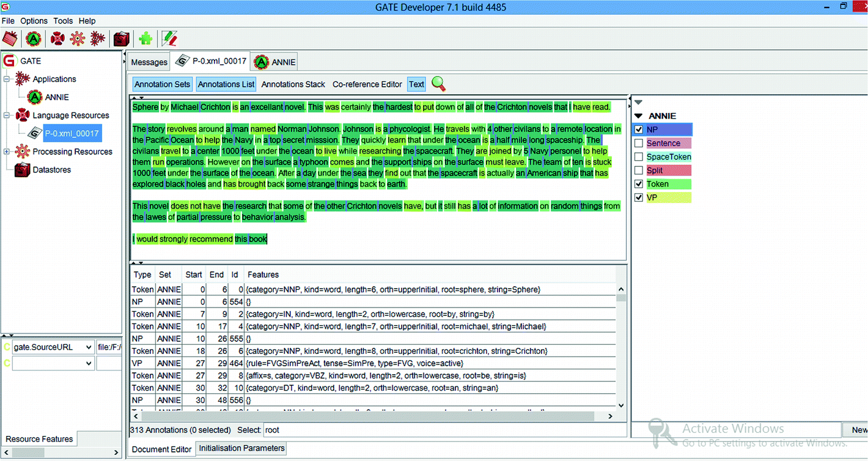The width and height of the screenshot is (868, 461).
Task: Toggle the Annotation Sets view button
Action: 163,84
